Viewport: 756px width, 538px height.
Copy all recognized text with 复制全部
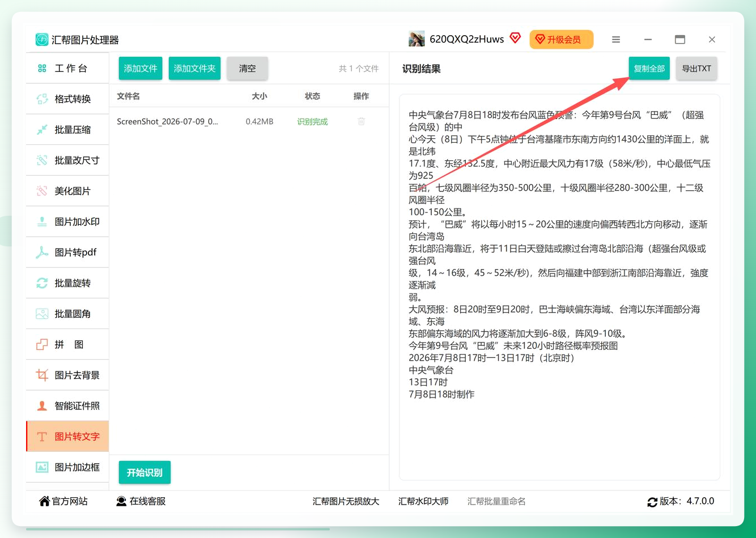[x=649, y=69]
